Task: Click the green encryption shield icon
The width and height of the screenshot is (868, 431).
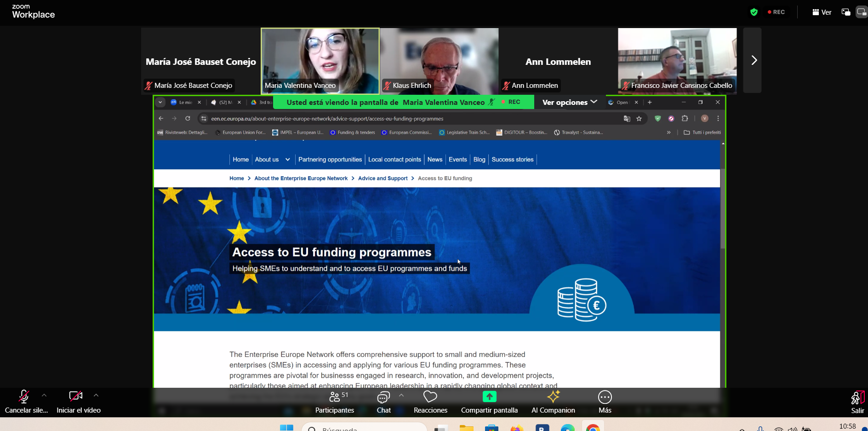Action: [x=754, y=12]
